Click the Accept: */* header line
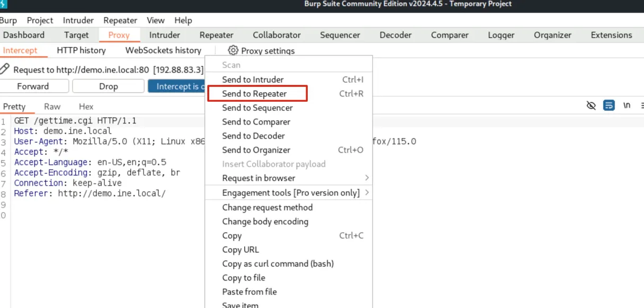The width and height of the screenshot is (644, 308). 41,152
